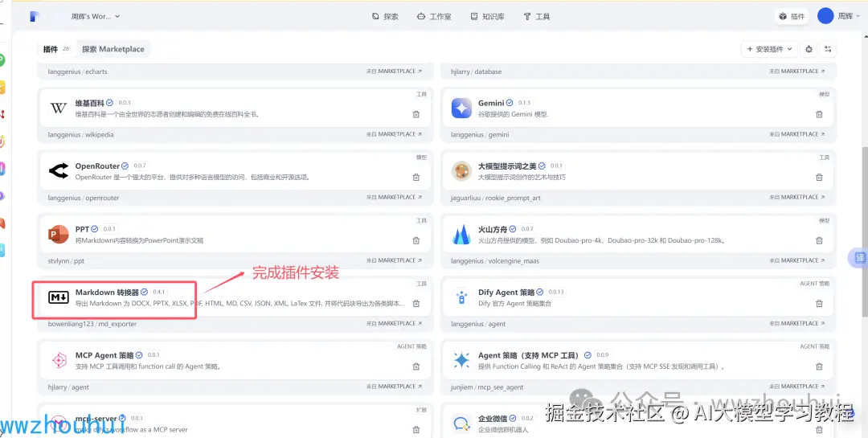The width and height of the screenshot is (868, 438).
Task: Click the Dify Agent 策略 robot icon
Action: coord(461,297)
